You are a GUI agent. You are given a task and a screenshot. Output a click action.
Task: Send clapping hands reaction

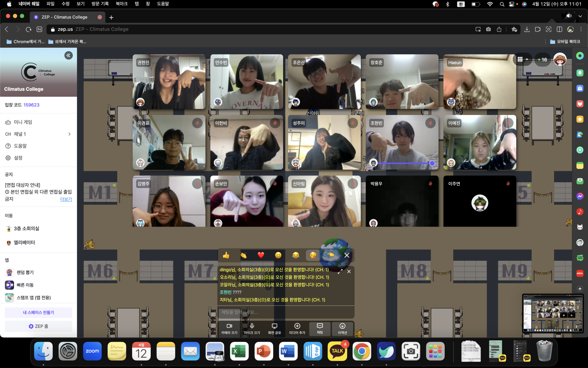pyautogui.click(x=243, y=255)
